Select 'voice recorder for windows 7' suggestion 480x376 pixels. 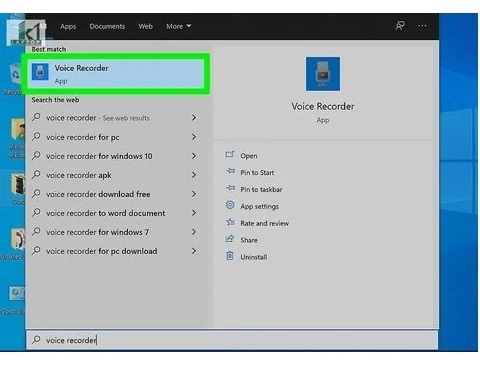click(x=115, y=232)
